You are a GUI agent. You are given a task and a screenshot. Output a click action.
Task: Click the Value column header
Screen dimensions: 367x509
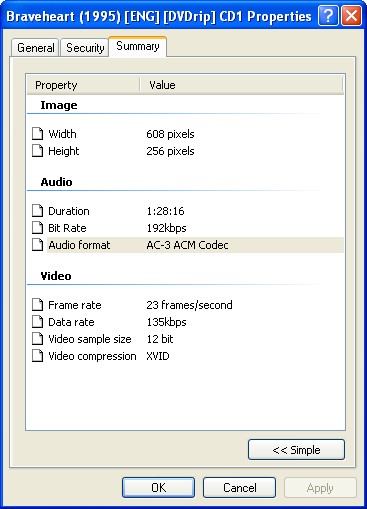click(x=241, y=85)
